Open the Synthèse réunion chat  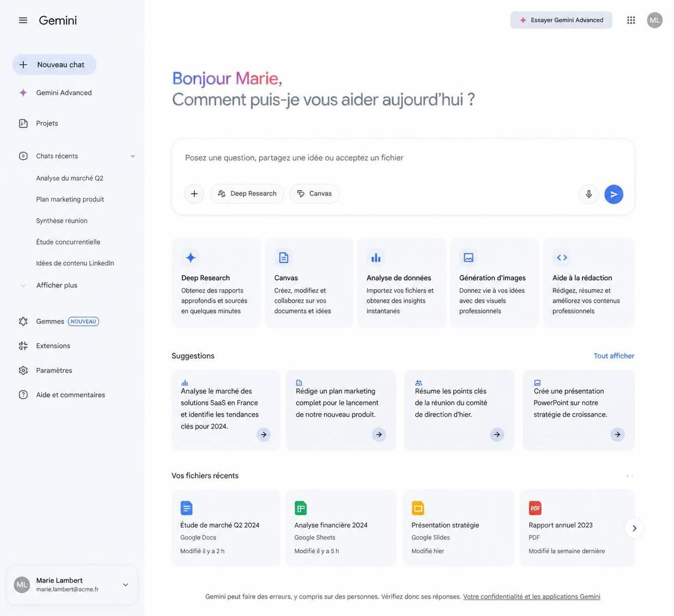coord(62,221)
